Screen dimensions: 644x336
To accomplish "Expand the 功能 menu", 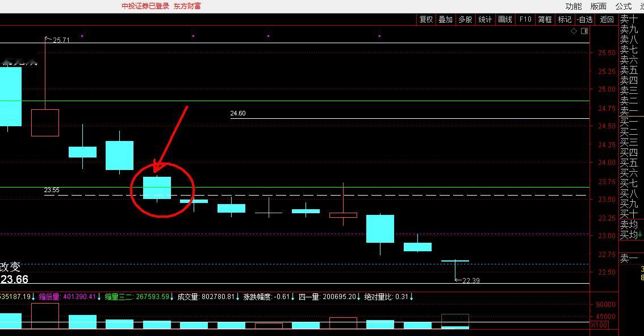I will tap(574, 7).
